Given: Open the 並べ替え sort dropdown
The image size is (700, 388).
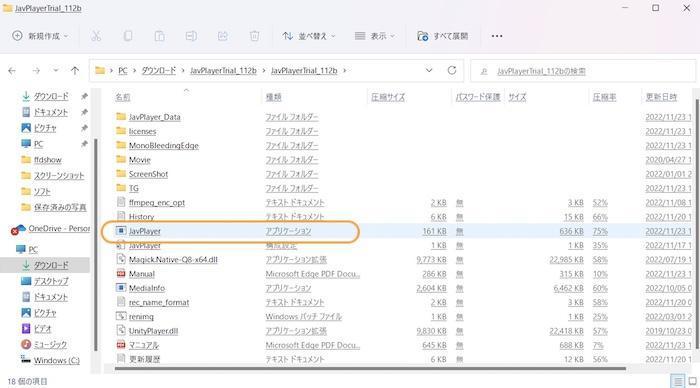Looking at the screenshot, I should (309, 36).
